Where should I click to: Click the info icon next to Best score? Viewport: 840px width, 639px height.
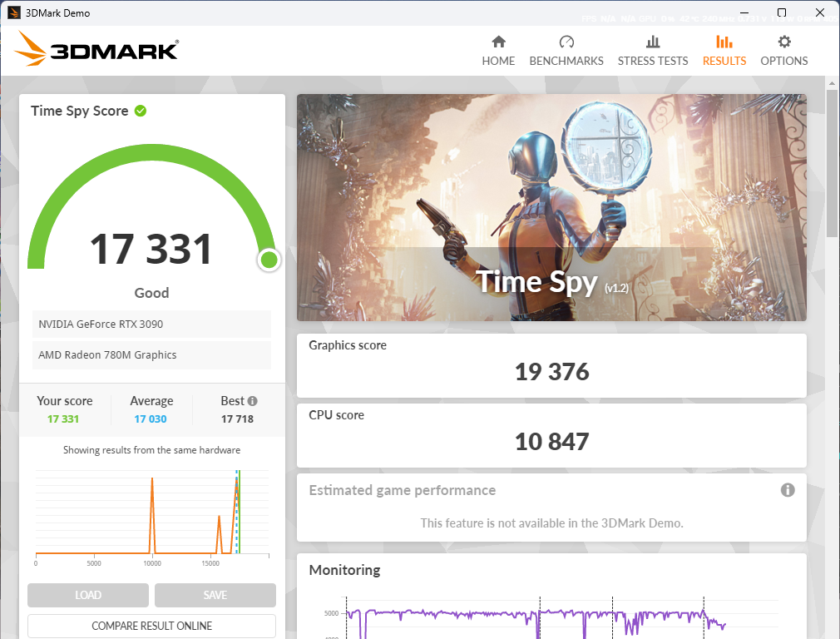coord(252,401)
